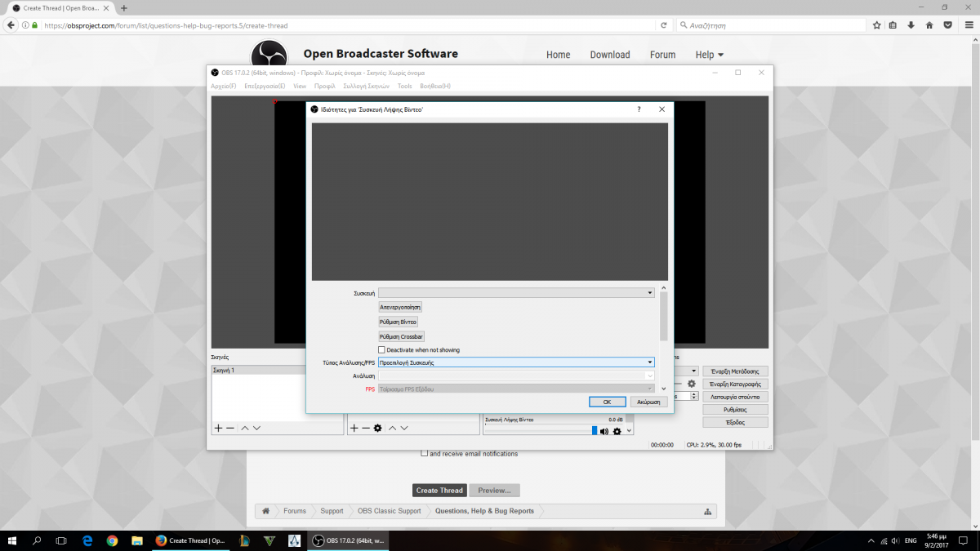Enable 'Deactivate when not showing' checkbox
The height and width of the screenshot is (551, 980).
click(x=381, y=350)
